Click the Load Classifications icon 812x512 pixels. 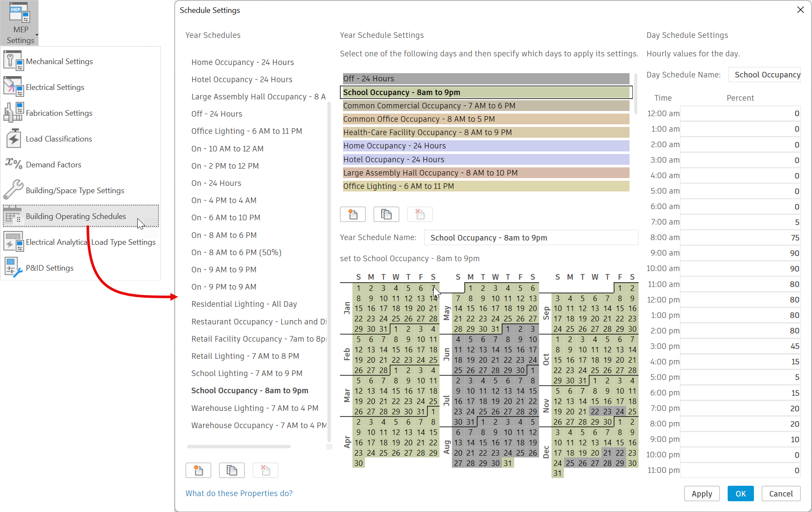pos(13,138)
